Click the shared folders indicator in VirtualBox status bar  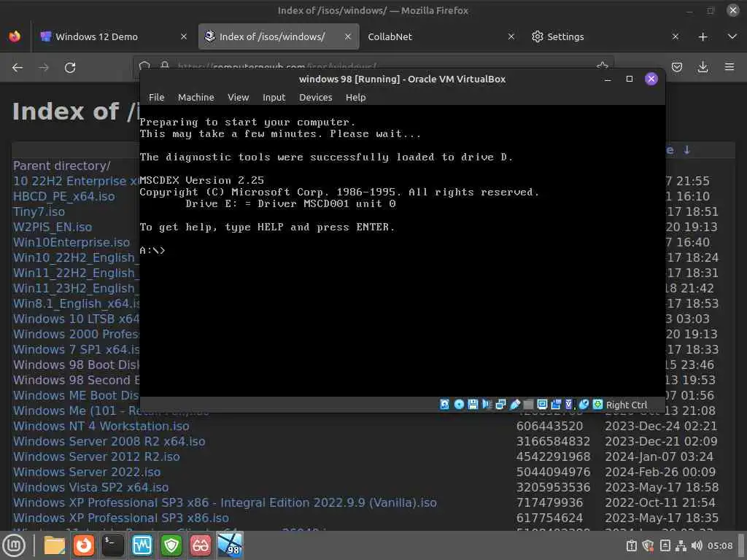tap(528, 404)
